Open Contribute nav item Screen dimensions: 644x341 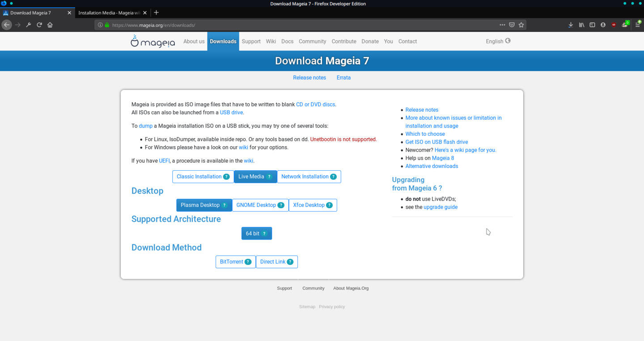[344, 41]
